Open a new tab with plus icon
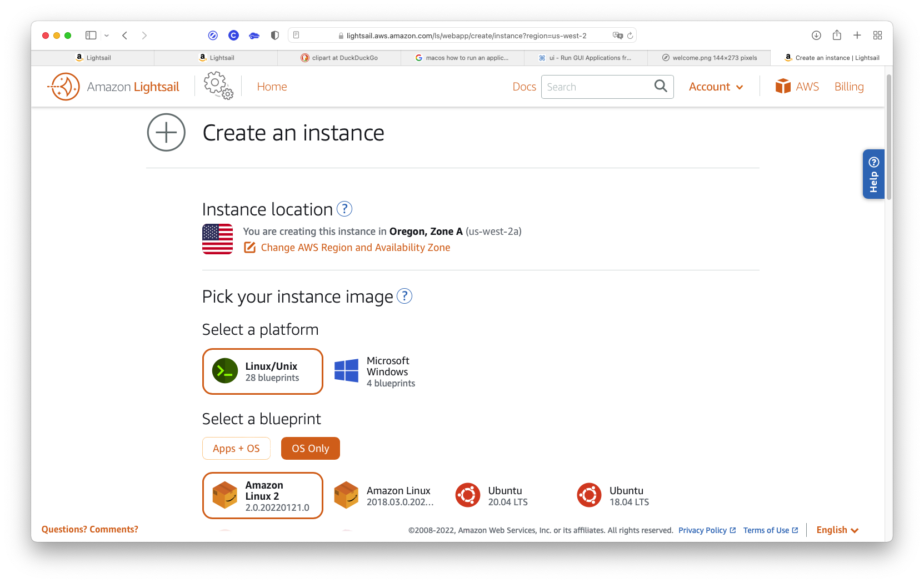Screen dimensions: 924x583 pos(857,36)
